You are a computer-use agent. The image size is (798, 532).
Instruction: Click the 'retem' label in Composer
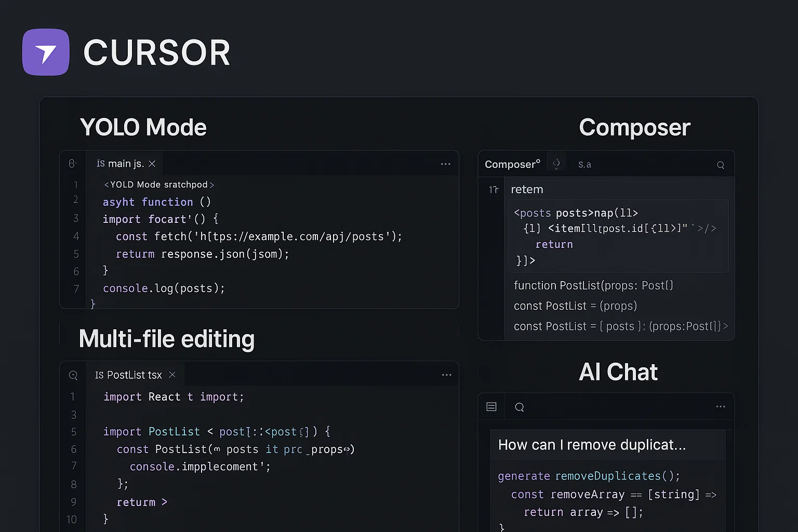(x=527, y=190)
